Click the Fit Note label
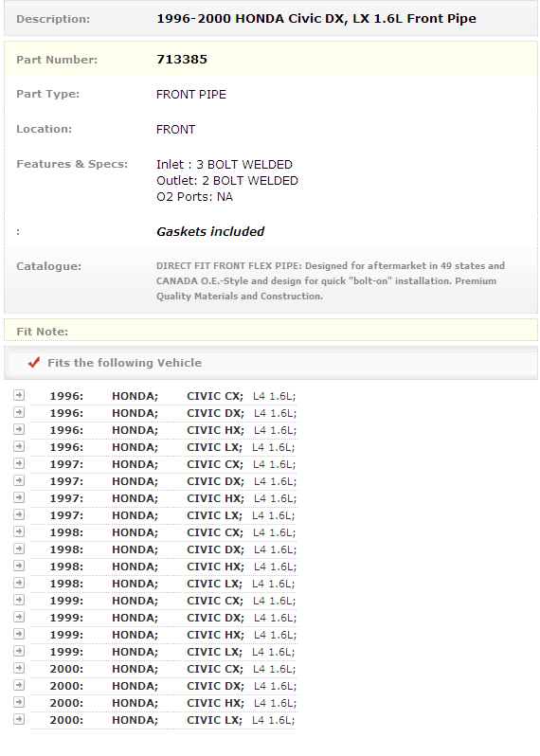 click(x=42, y=332)
